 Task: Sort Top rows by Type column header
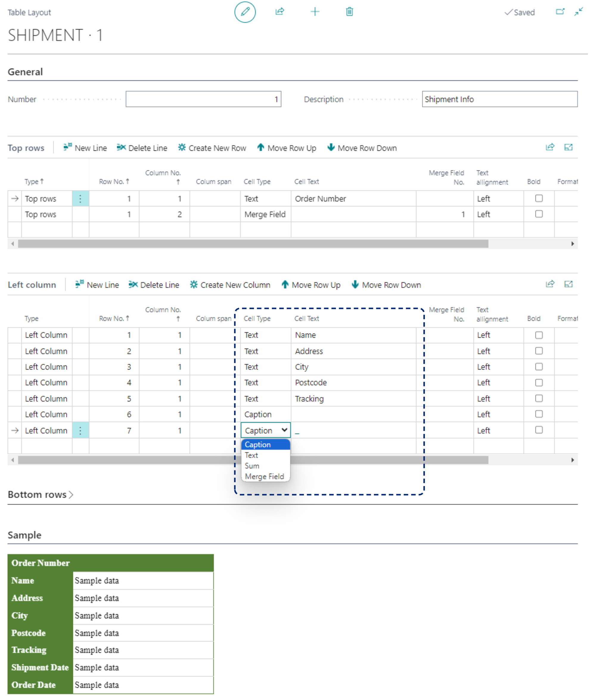34,181
